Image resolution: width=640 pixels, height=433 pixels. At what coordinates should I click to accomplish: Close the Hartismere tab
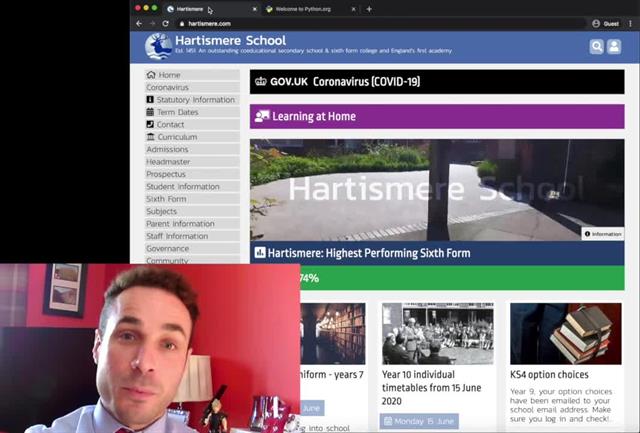(x=255, y=9)
